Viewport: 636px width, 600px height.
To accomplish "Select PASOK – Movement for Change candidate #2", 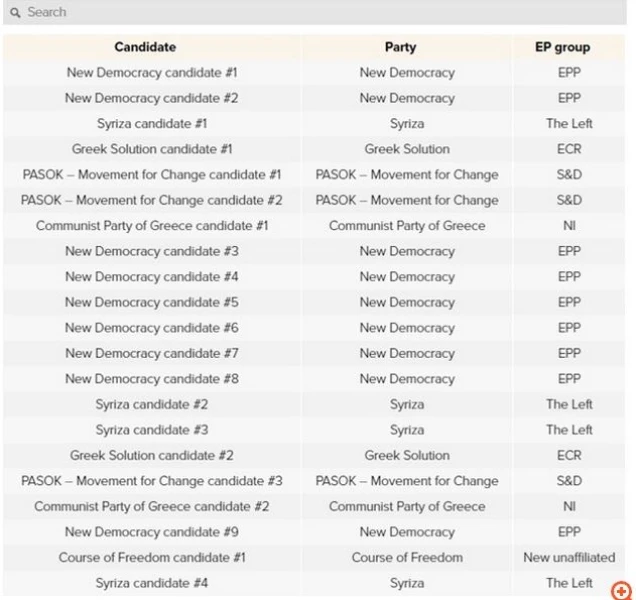I will click(x=152, y=200).
